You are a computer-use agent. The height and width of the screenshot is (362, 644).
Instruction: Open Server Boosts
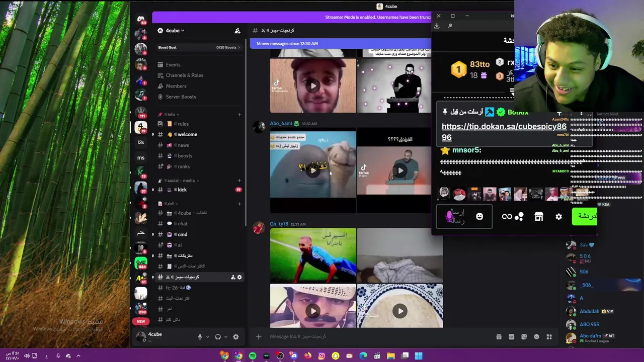point(181,97)
